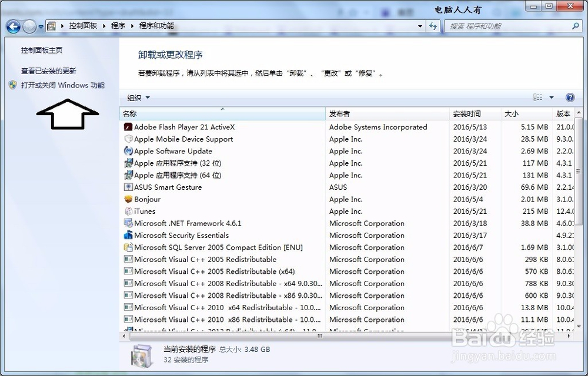Screen dimensions: 588x376
Task: Click the iTunes program icon
Action: point(128,211)
